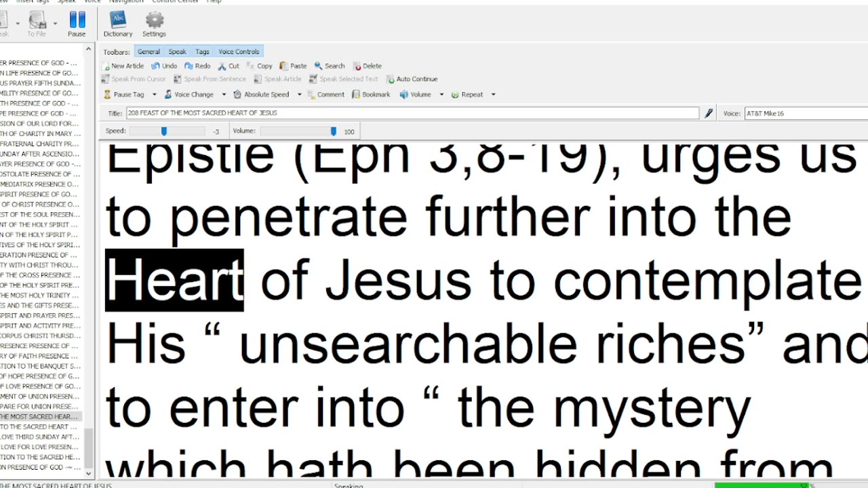Open the Voice combo box AT&T Mike16
This screenshot has height=488, width=868.
point(806,113)
